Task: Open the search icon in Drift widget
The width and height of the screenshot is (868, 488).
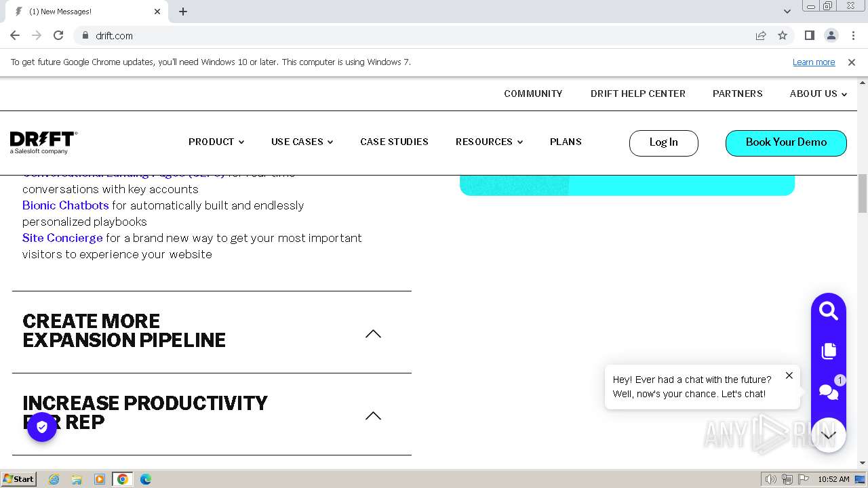Action: [829, 311]
